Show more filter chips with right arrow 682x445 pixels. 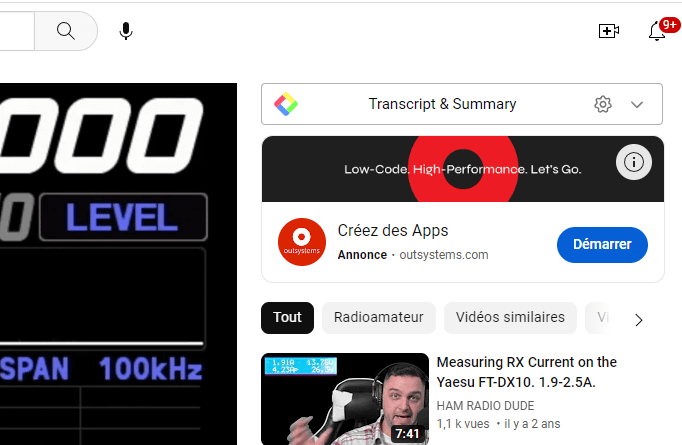[638, 320]
